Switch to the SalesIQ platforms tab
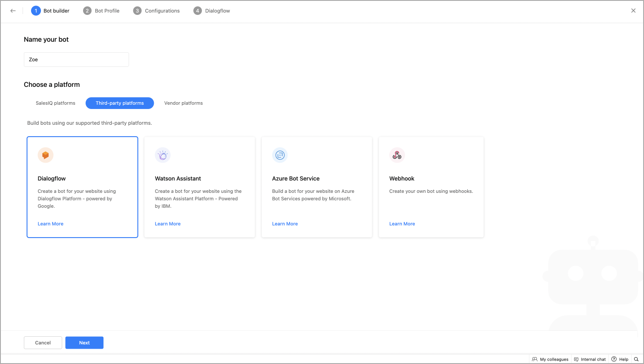The height and width of the screenshot is (364, 644). click(x=55, y=103)
